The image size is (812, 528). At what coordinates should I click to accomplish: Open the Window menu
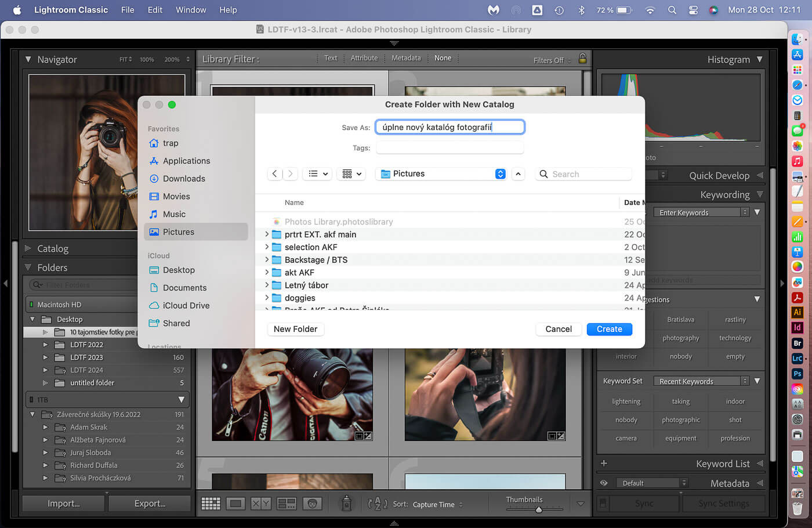(191, 10)
